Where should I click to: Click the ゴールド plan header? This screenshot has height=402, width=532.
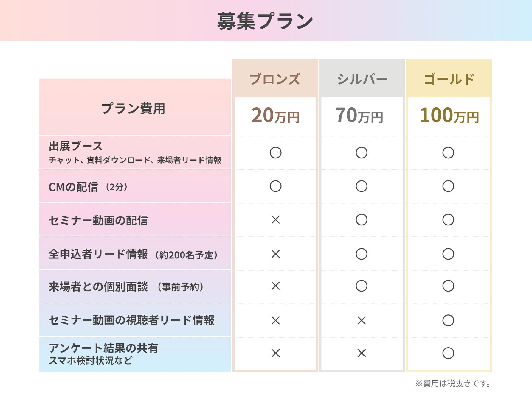click(449, 79)
